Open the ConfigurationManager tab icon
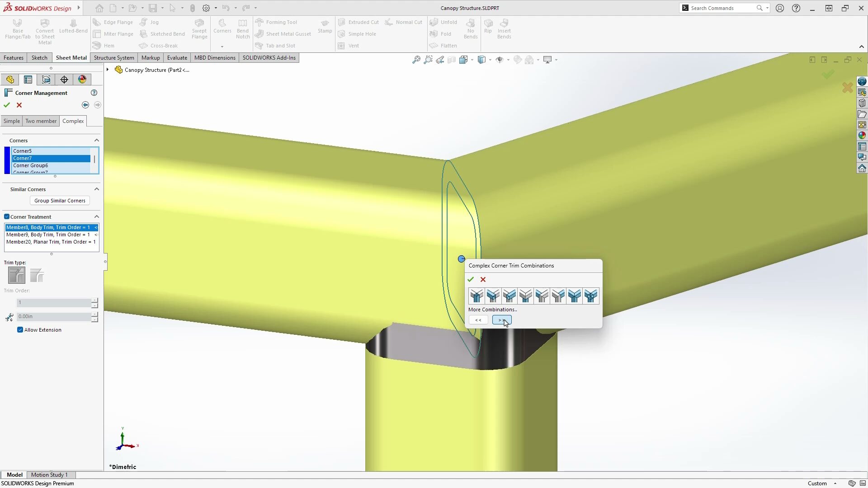Screen dimensions: 868x488 (x=46, y=80)
